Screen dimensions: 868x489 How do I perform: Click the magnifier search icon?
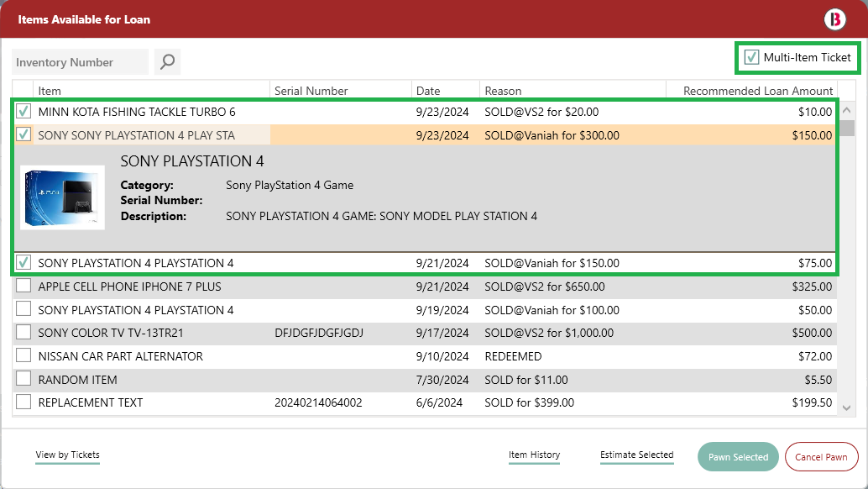[167, 61]
